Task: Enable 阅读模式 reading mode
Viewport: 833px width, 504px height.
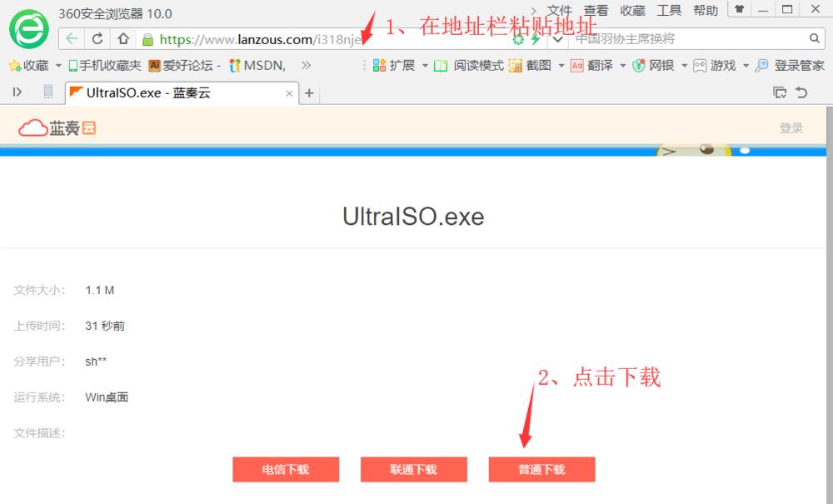Action: [468, 65]
